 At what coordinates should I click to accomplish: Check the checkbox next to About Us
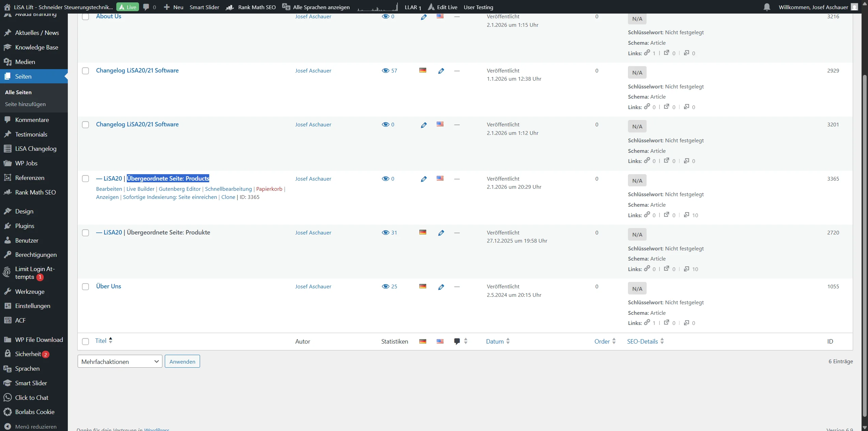[85, 17]
